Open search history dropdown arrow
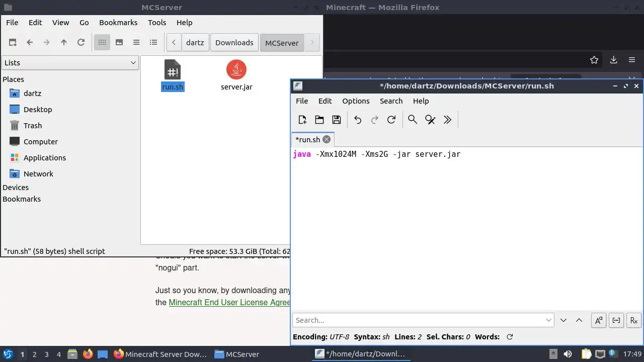The width and height of the screenshot is (644, 362). pyautogui.click(x=549, y=320)
